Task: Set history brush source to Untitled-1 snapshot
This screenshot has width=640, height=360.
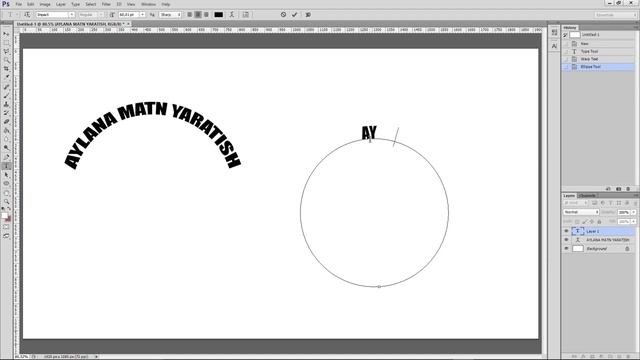Action: pyautogui.click(x=565, y=35)
